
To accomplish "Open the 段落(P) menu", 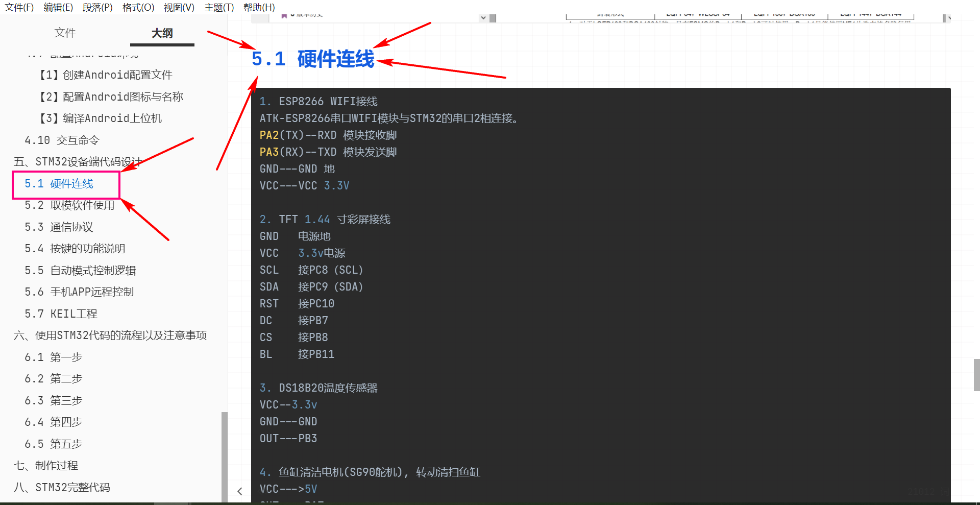I will pos(97,7).
